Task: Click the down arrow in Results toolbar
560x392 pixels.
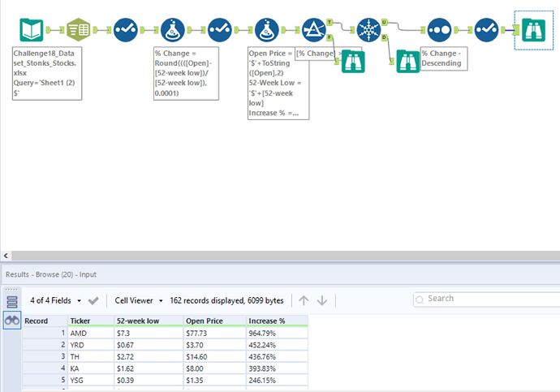Action: coord(322,300)
